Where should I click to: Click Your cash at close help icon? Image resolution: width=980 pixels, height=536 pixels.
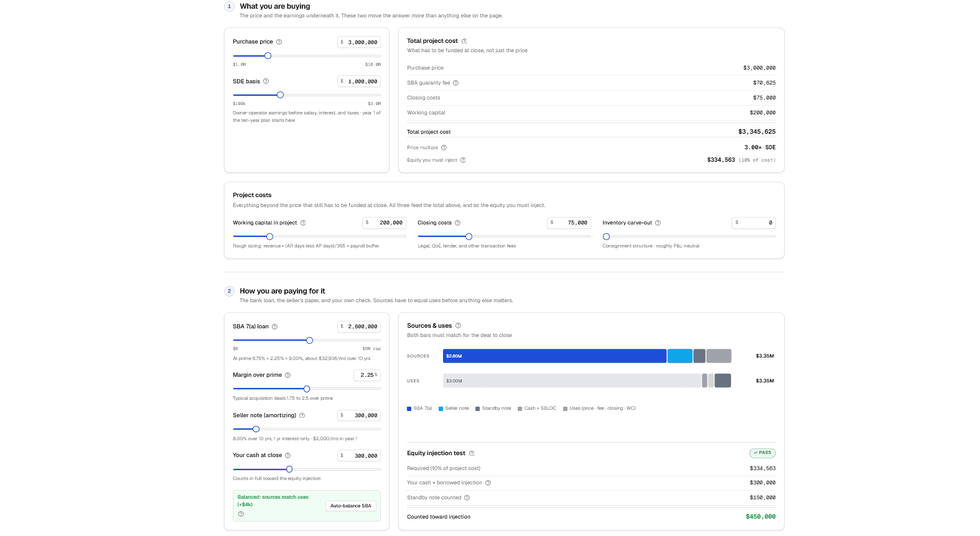pos(287,455)
